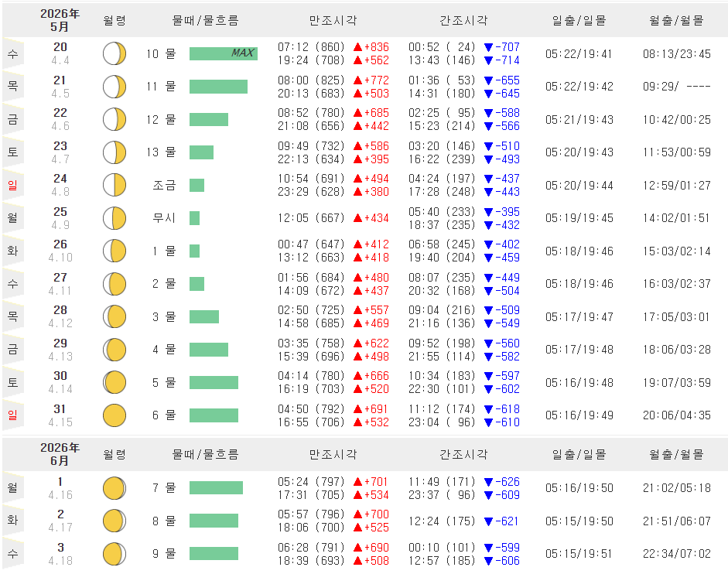
Task: Click the high tide time 16:55 (706)
Action: tap(311, 422)
